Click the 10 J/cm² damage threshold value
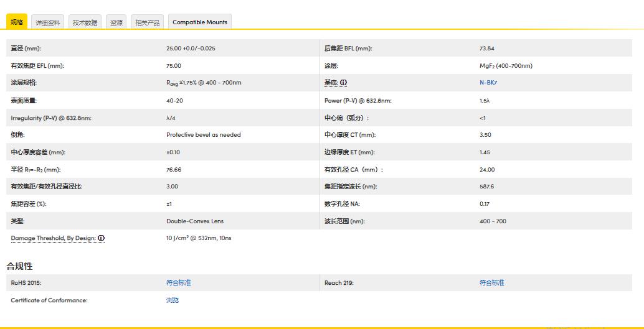Image resolution: width=644 pixels, height=329 pixels. pyautogui.click(x=199, y=238)
